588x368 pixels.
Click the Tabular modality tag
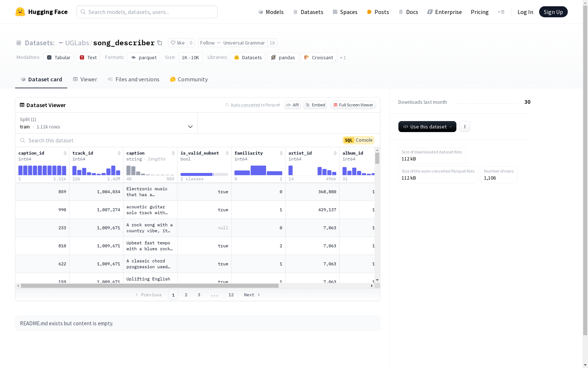tap(59, 57)
